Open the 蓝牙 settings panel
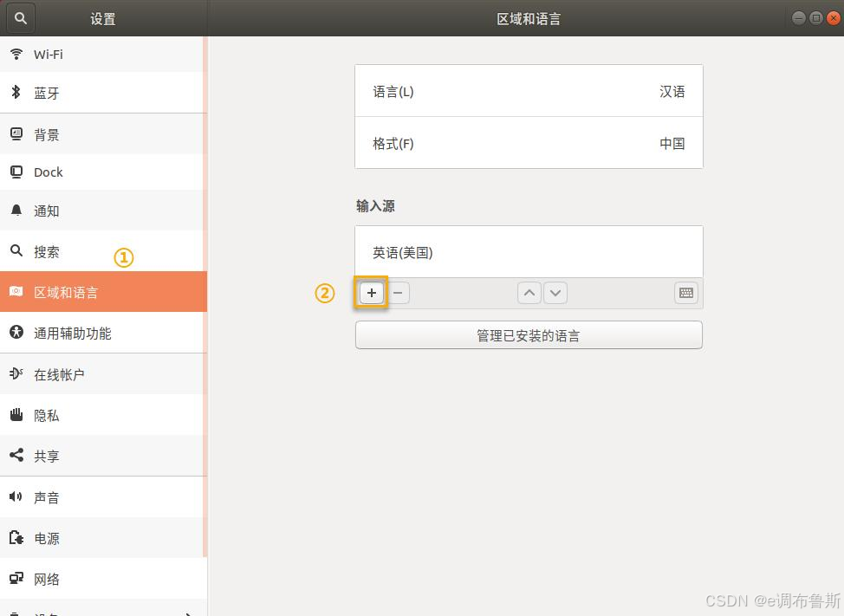The width and height of the screenshot is (844, 616). pyautogui.click(x=101, y=93)
